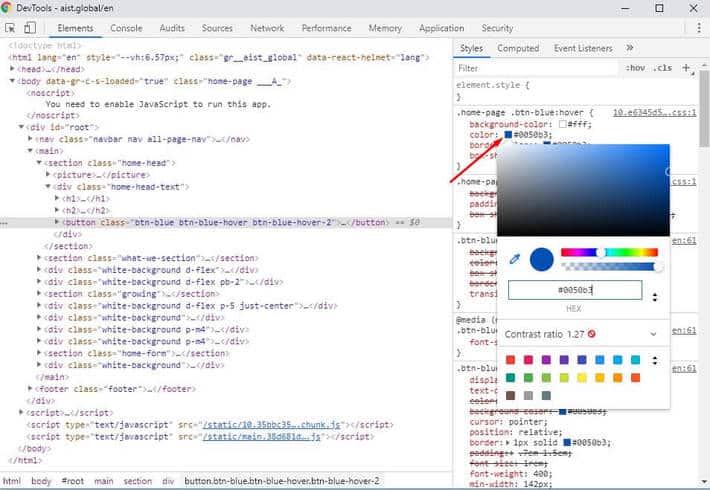Collapse the body element node
The image size is (710, 490).
pyautogui.click(x=12, y=81)
